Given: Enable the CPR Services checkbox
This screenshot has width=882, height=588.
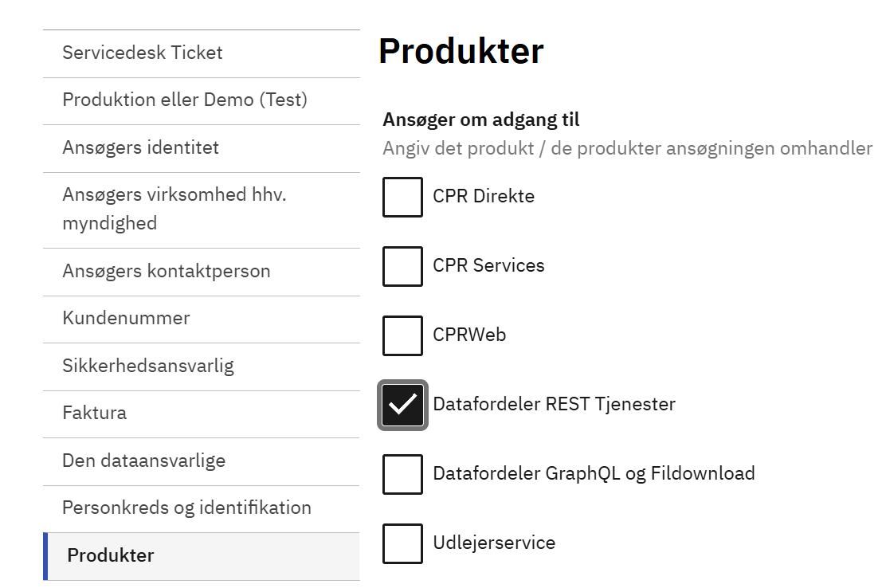Looking at the screenshot, I should click(x=402, y=266).
